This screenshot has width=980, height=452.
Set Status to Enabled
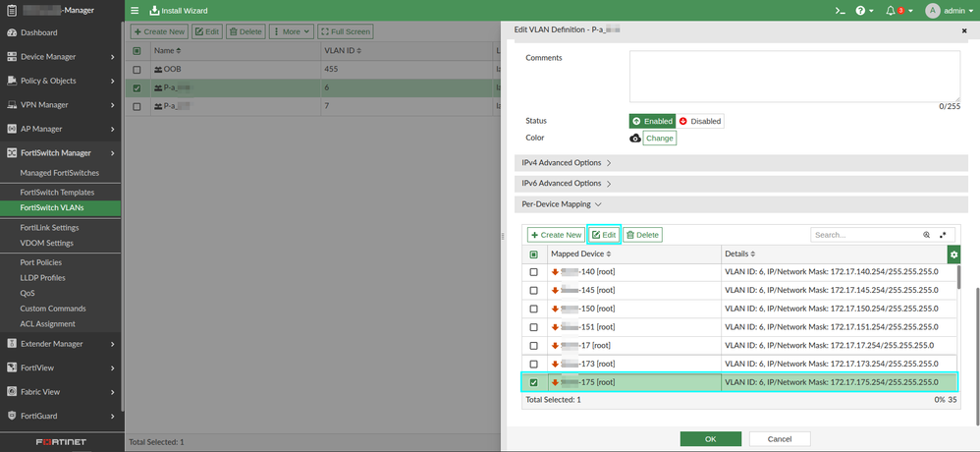pos(652,121)
